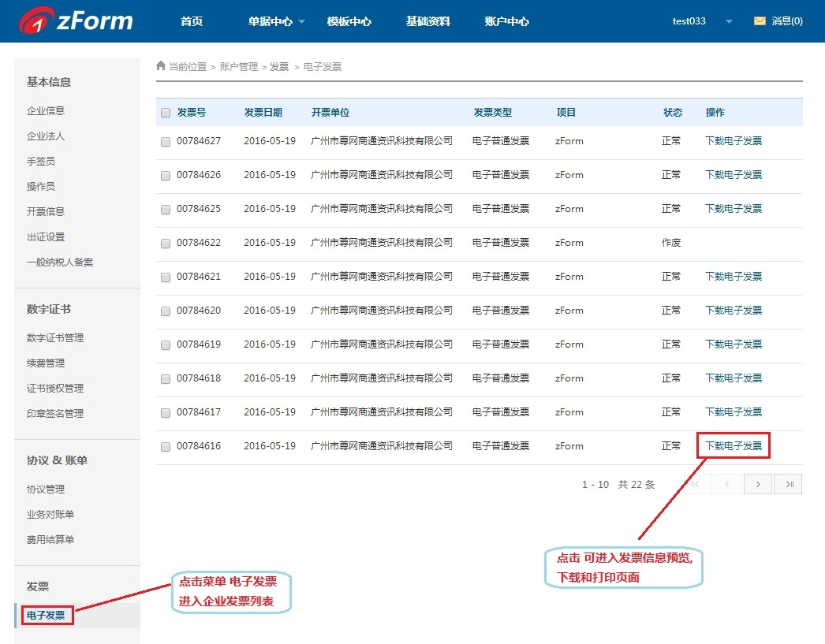Image resolution: width=825 pixels, height=644 pixels.
Task: Toggle the select-all invoices checkbox
Action: [166, 113]
